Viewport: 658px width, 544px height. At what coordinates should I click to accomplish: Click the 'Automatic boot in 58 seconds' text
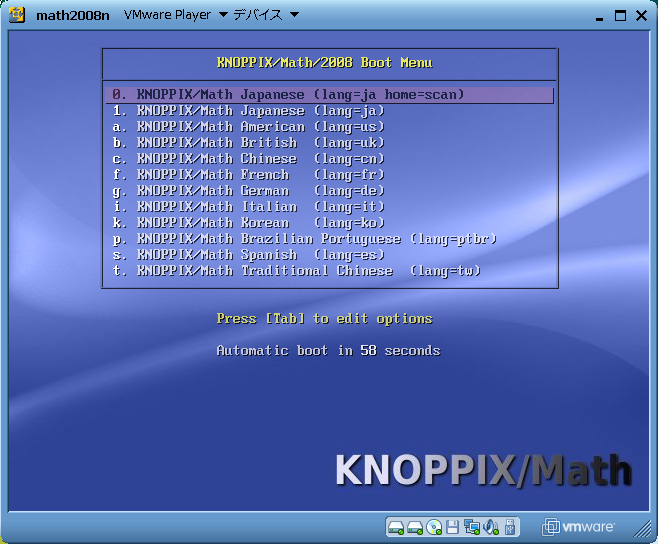click(x=329, y=350)
